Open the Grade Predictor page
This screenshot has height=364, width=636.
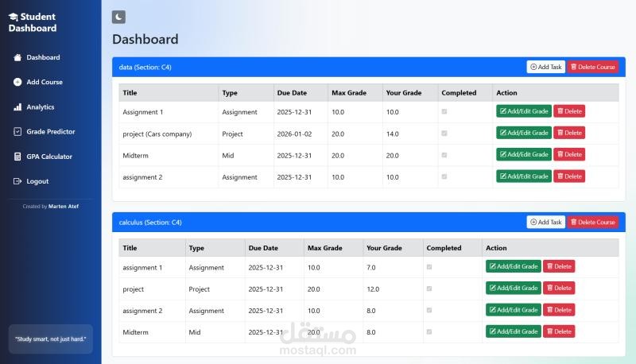(x=51, y=132)
